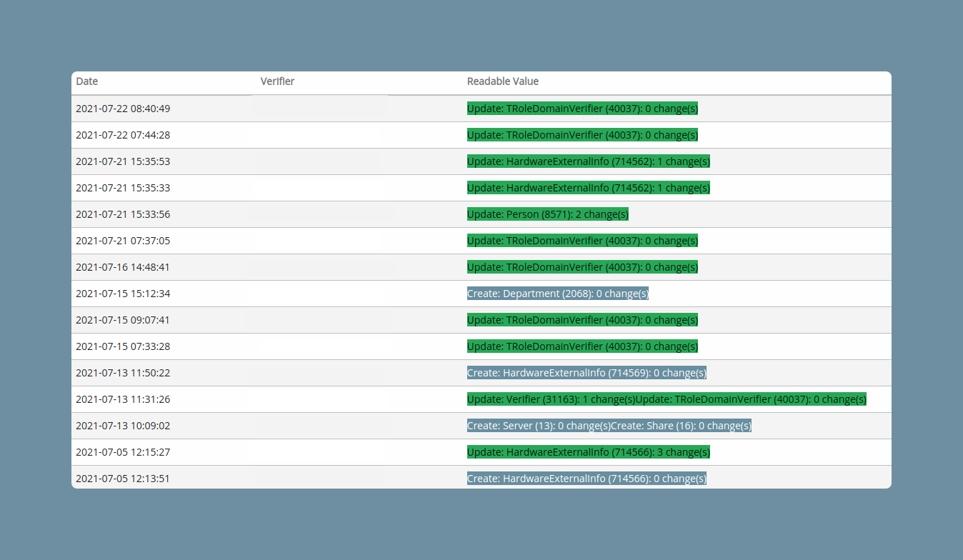Click the Create Department (2068) entry
This screenshot has height=560, width=963.
point(558,294)
